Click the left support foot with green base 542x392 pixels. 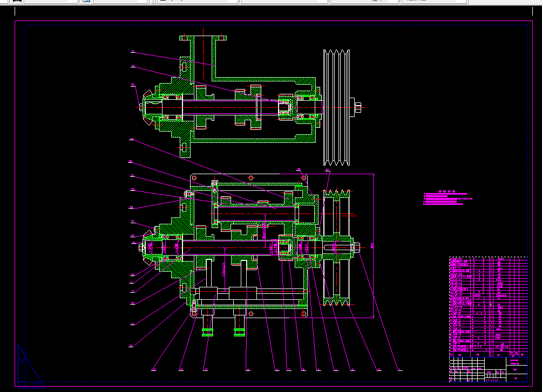pos(207,322)
